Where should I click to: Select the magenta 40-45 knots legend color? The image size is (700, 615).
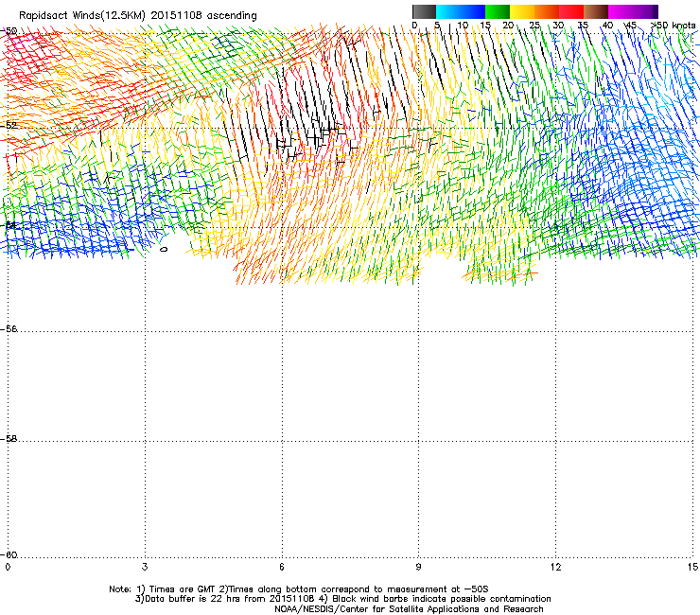[x=621, y=11]
